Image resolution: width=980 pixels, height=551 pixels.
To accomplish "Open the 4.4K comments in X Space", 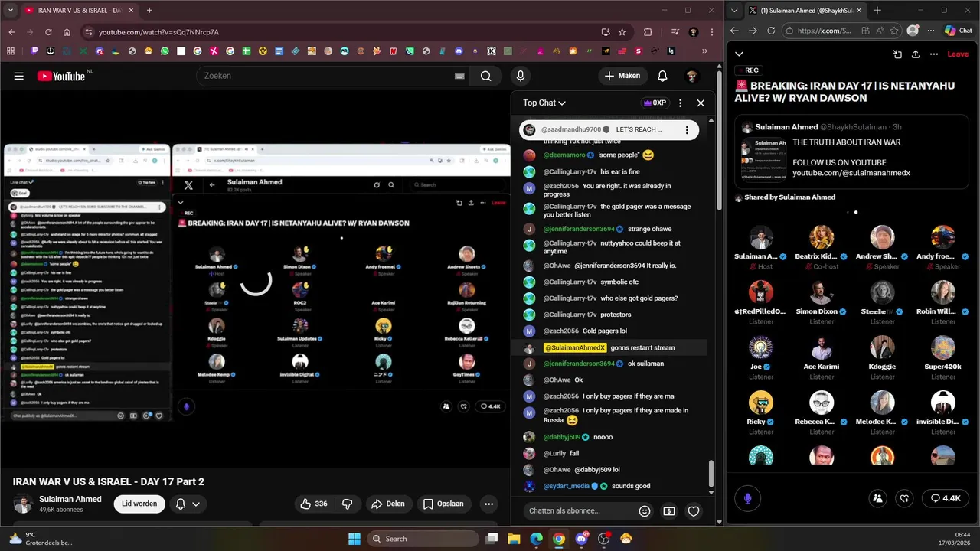I will coord(946,498).
